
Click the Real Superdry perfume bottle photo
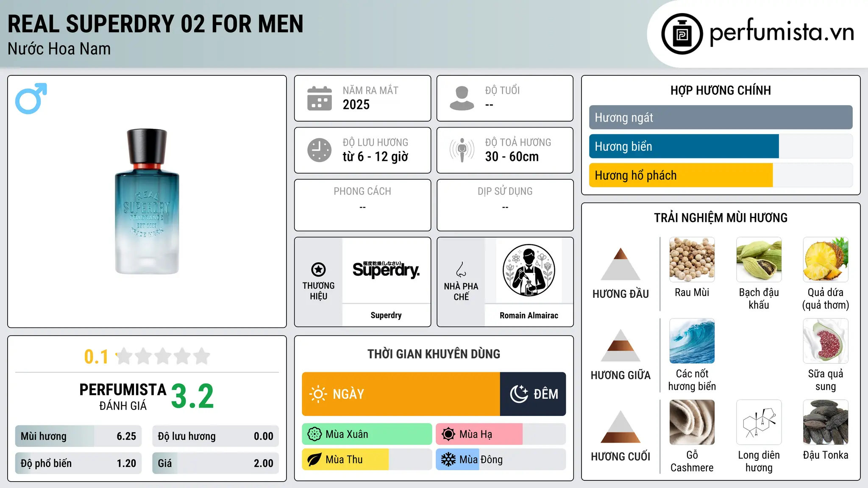click(147, 201)
